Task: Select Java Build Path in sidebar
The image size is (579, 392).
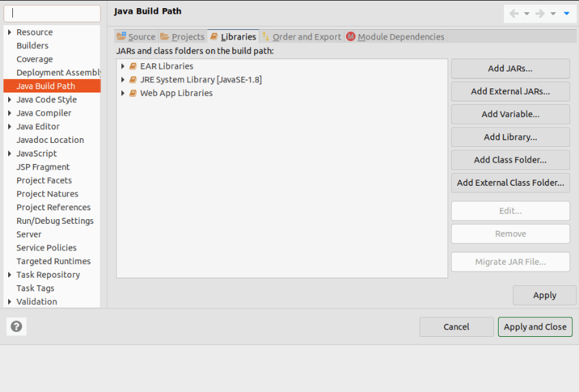Action: tap(52, 86)
